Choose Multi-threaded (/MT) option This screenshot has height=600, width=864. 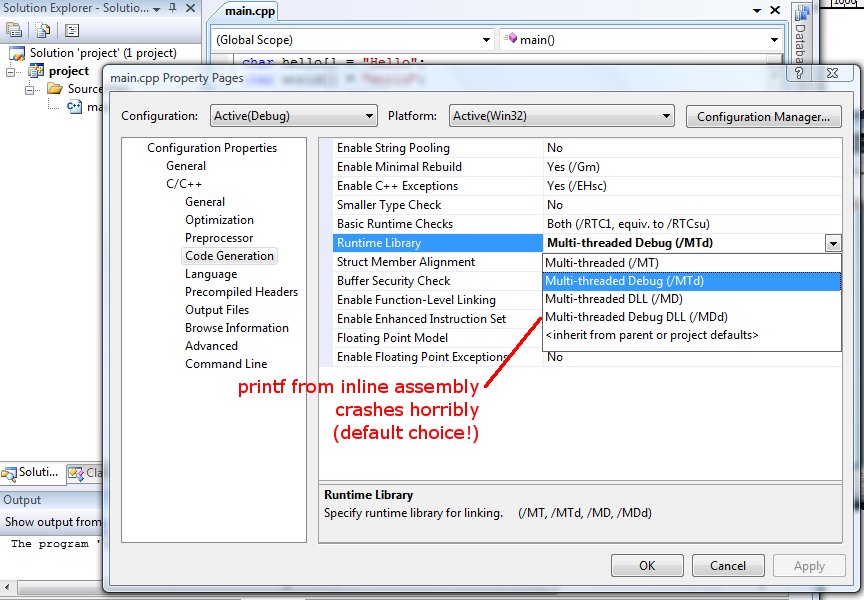[x=692, y=263]
